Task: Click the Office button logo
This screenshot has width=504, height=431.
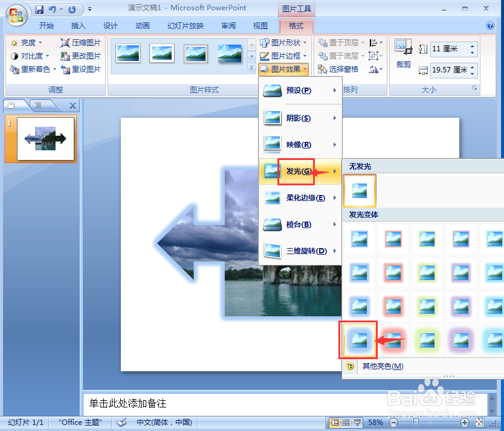Action: (x=16, y=14)
